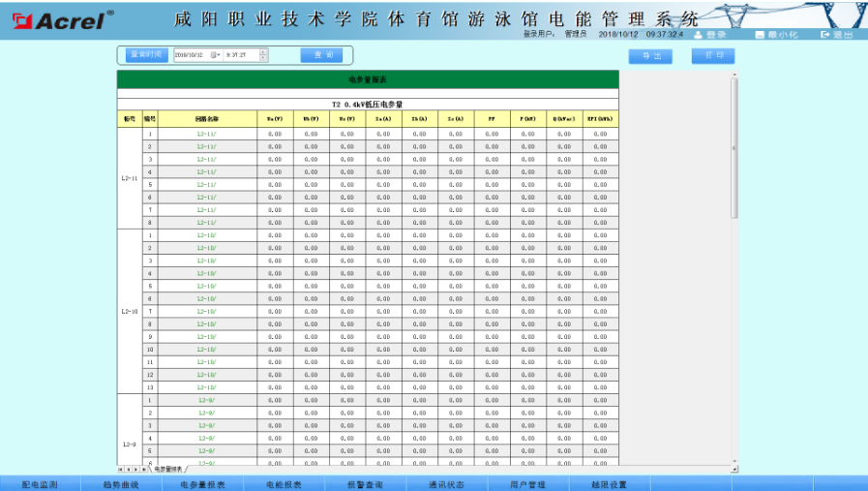
Task: Click the query time spinner arrows
Action: click(x=263, y=55)
